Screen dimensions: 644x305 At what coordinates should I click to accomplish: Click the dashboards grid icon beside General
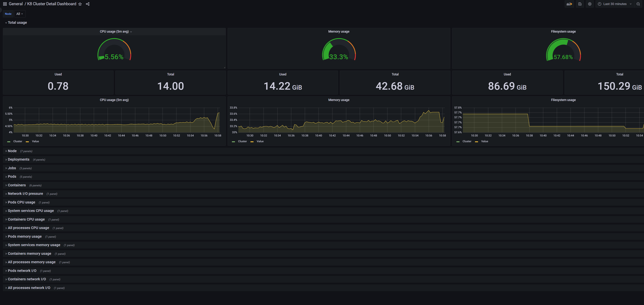pyautogui.click(x=5, y=4)
